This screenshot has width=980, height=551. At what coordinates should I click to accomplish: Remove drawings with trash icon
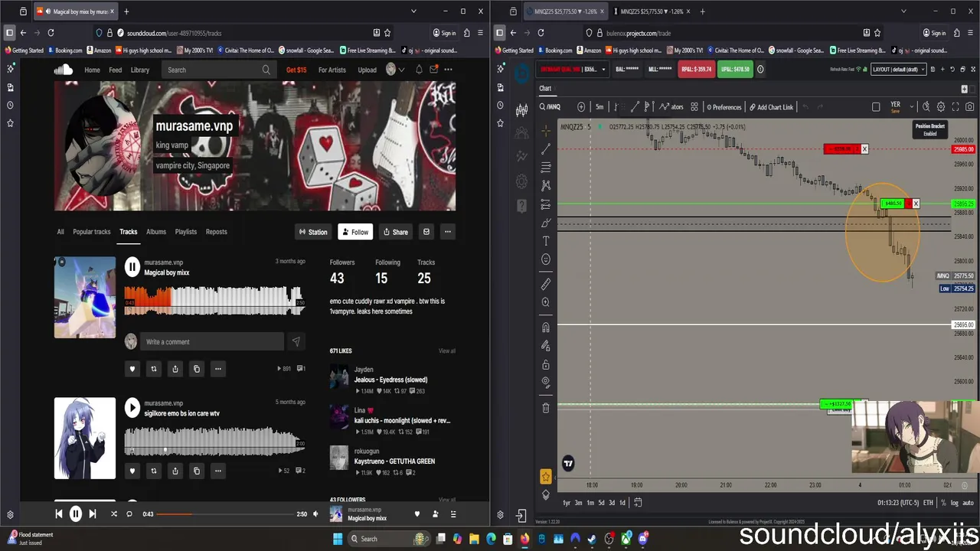click(x=546, y=408)
